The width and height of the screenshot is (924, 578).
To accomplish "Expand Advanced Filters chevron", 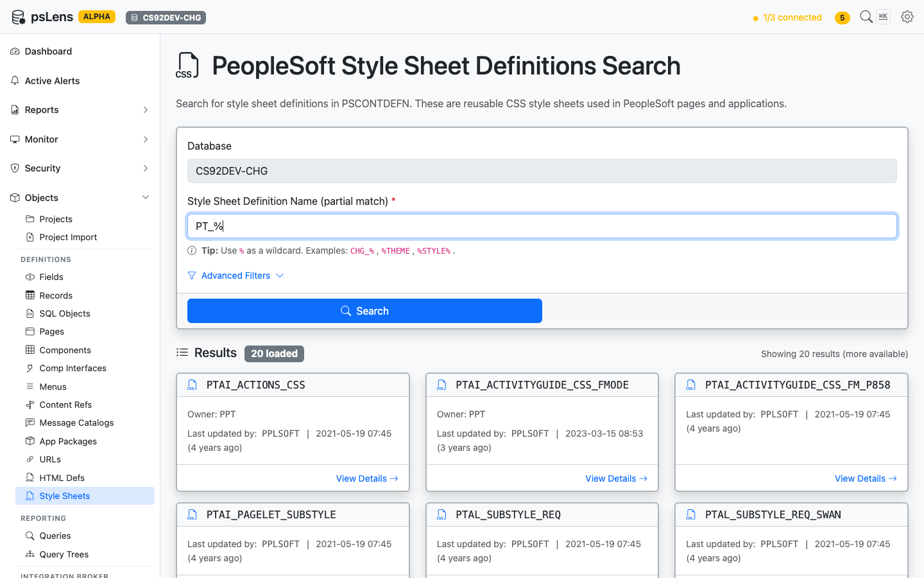I will [x=280, y=276].
